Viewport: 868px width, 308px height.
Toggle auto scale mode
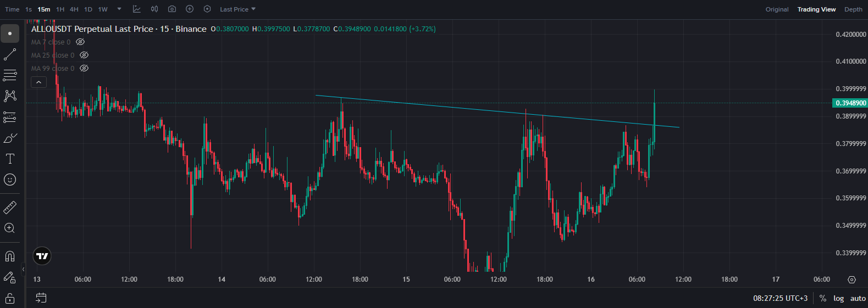(858, 298)
